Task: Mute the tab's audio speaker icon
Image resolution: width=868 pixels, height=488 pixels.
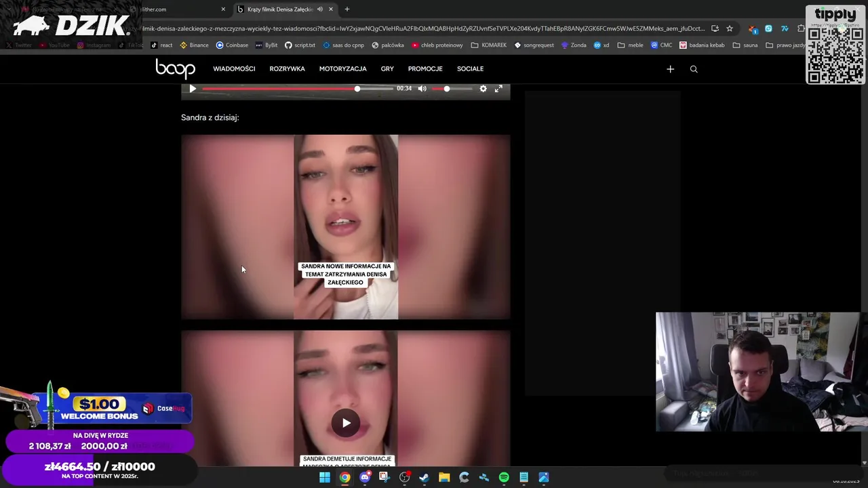Action: pyautogui.click(x=319, y=9)
